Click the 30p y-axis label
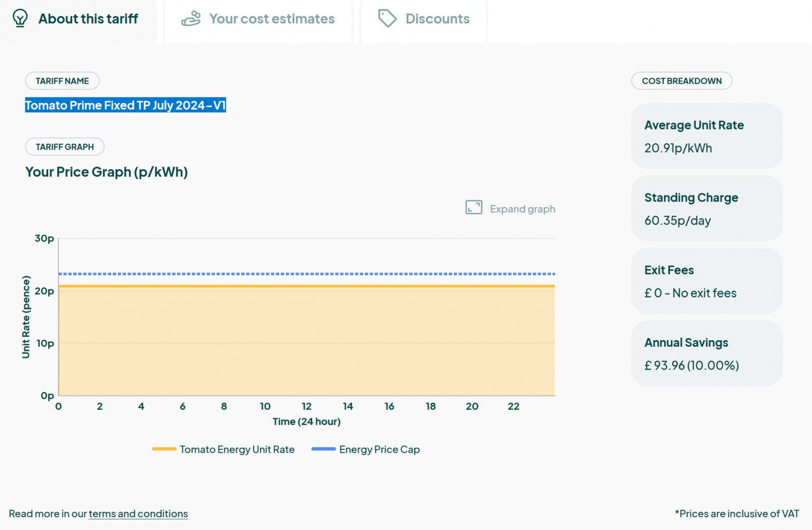This screenshot has width=812, height=530. click(x=44, y=239)
